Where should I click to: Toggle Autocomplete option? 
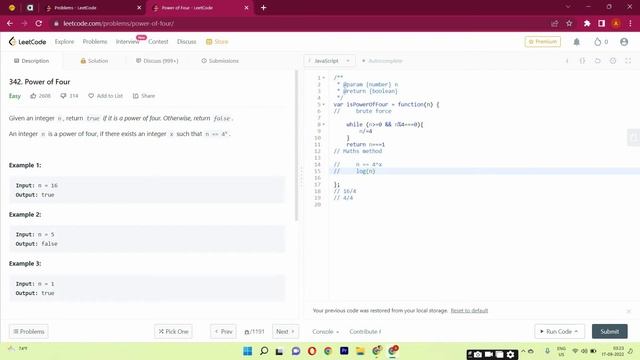click(x=382, y=61)
